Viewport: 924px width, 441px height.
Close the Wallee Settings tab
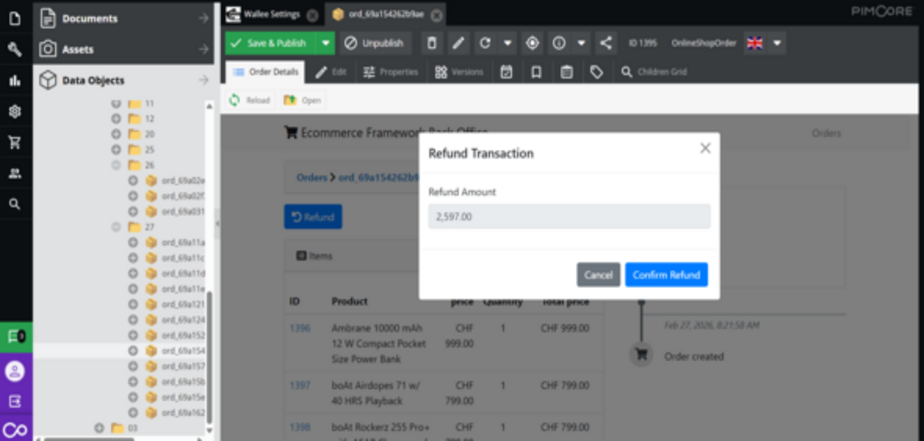pyautogui.click(x=312, y=15)
